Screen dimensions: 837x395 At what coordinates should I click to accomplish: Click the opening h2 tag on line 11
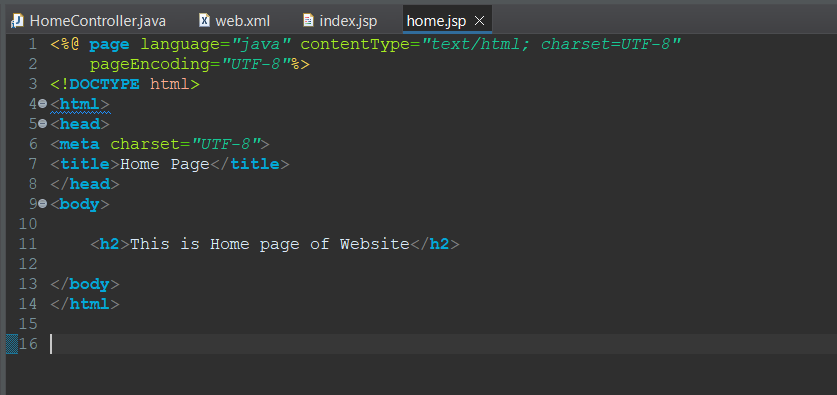click(x=110, y=244)
